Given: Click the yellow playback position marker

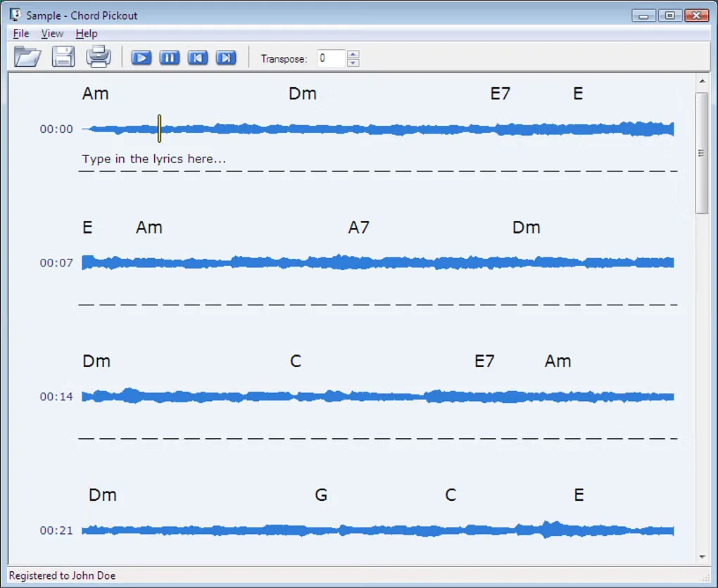Looking at the screenshot, I should (x=159, y=129).
